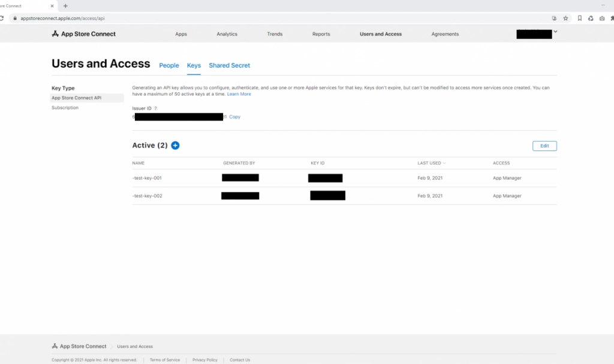Image resolution: width=614 pixels, height=364 pixels.
Task: Open the Terms of Service footer link
Action: coord(165,360)
